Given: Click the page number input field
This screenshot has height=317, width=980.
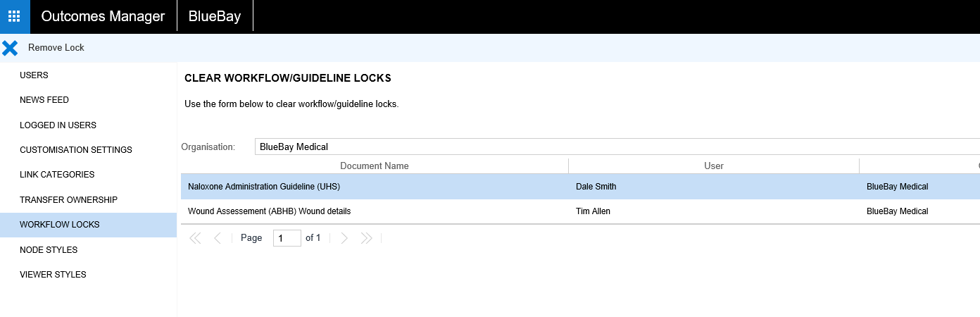Looking at the screenshot, I should coord(287,238).
